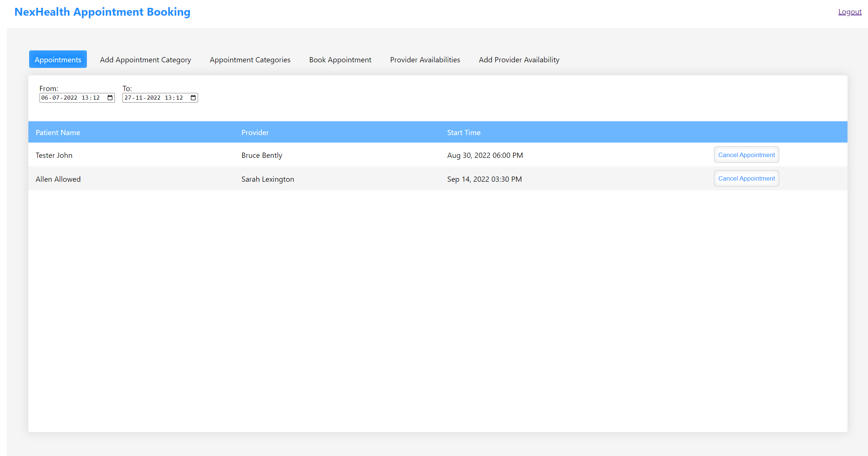Go to the Appointment Categories tab
868x456 pixels.
[x=250, y=60]
